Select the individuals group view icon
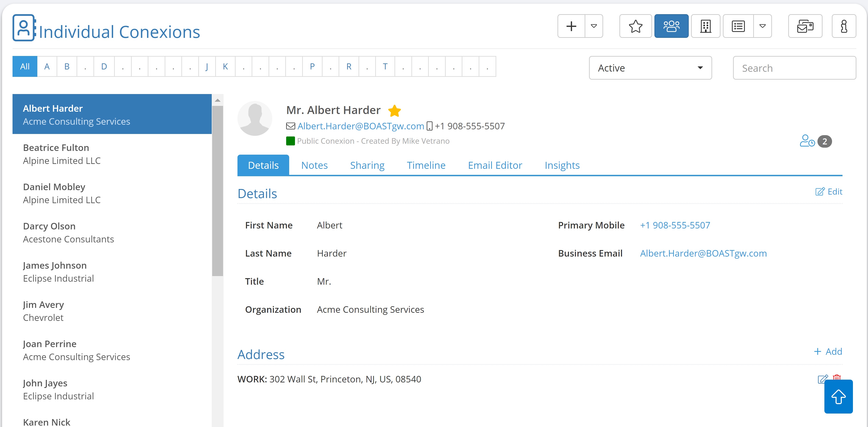 671,26
